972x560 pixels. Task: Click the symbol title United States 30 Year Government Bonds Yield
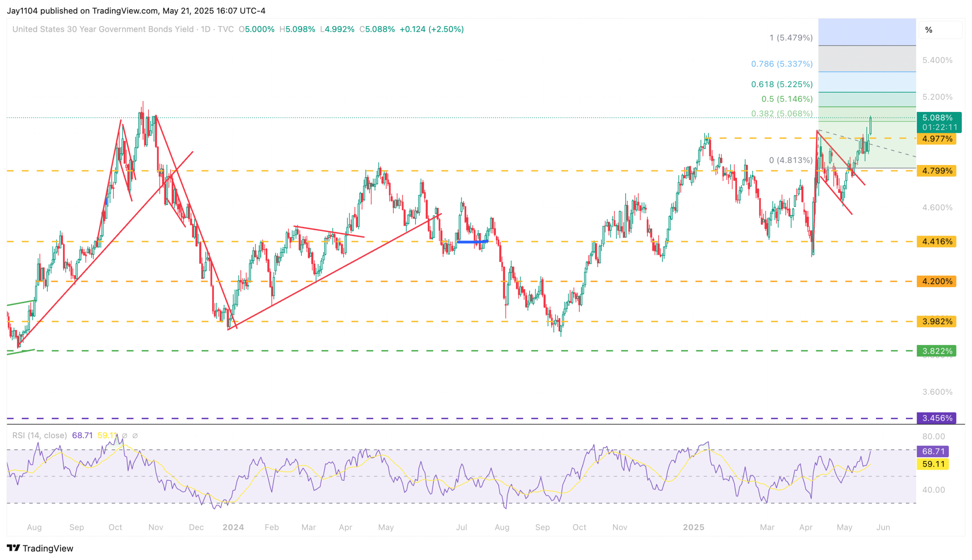coord(103,29)
